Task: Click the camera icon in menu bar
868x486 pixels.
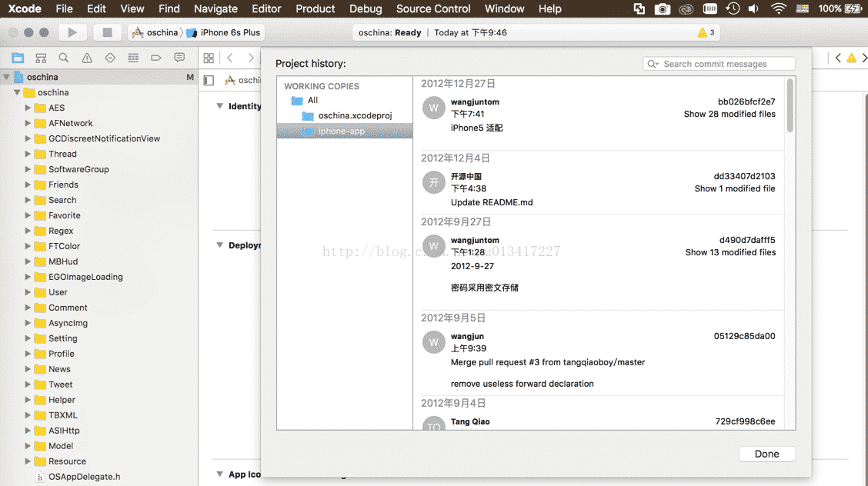Action: (662, 9)
